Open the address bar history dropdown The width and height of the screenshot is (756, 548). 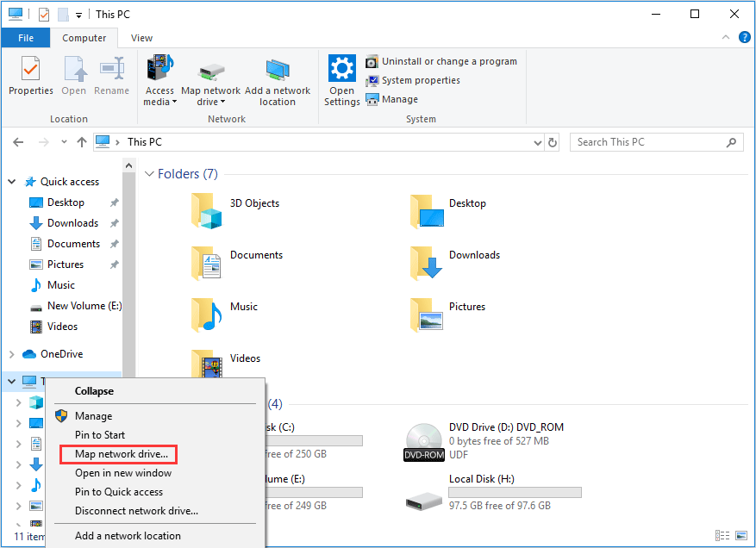pyautogui.click(x=537, y=141)
